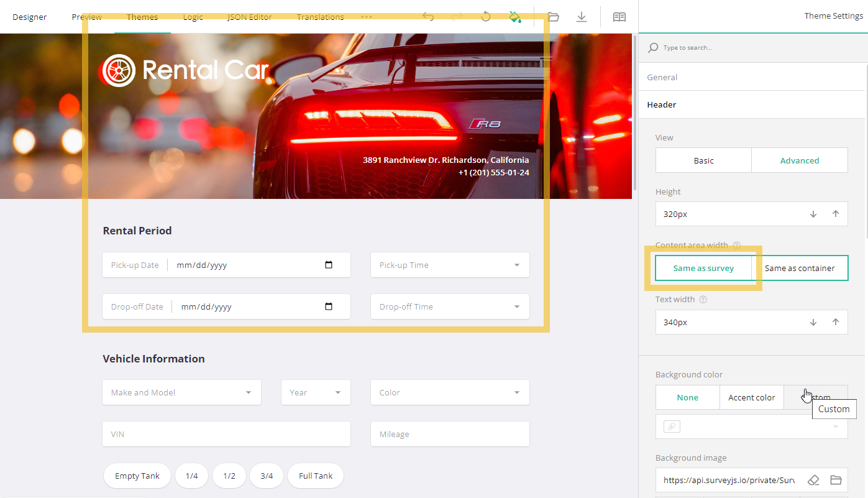868x498 pixels.
Task: Expand the Year dropdown in Vehicle Information
Action: point(316,392)
